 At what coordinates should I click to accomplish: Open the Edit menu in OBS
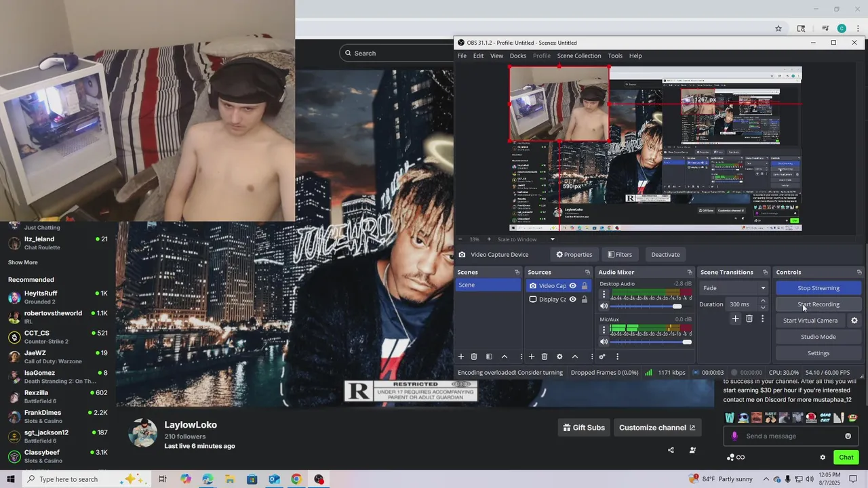pos(478,56)
